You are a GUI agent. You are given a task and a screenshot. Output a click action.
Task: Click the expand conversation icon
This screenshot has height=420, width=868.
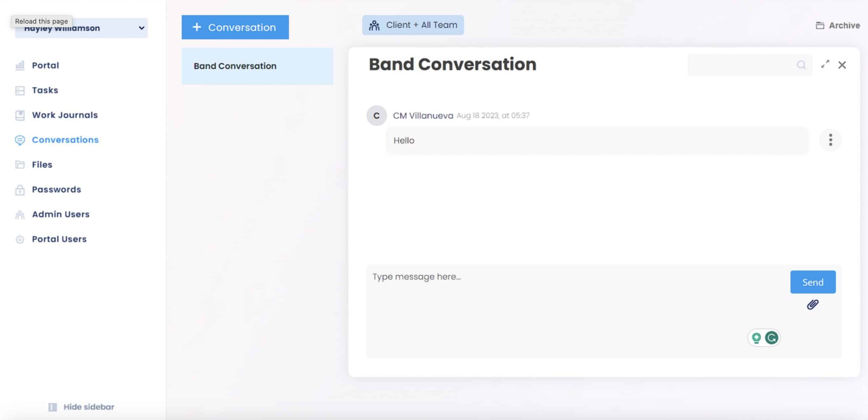[x=825, y=64]
